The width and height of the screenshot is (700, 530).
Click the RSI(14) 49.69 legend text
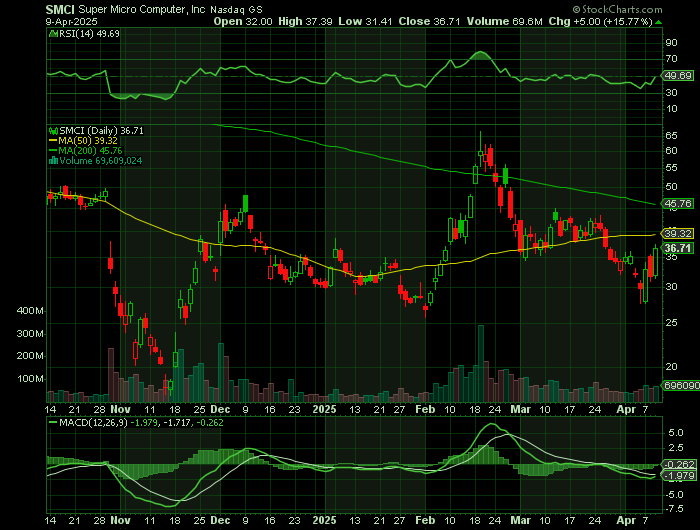pyautogui.click(x=89, y=33)
